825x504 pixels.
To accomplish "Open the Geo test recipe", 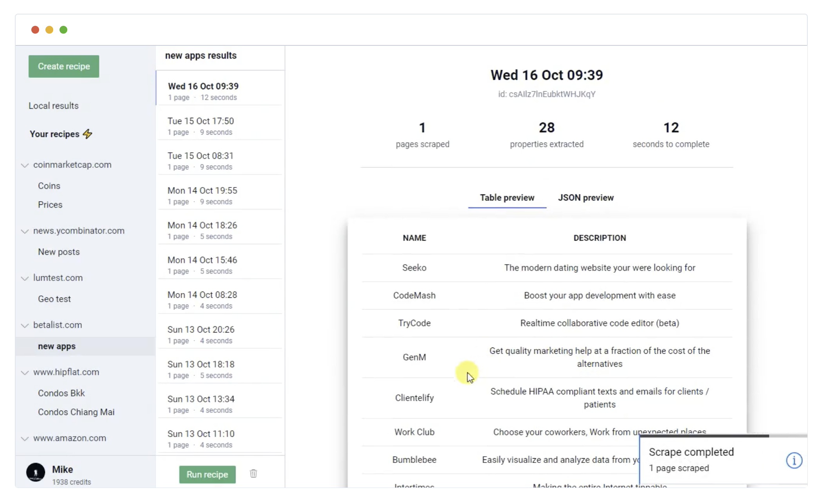I will (54, 299).
